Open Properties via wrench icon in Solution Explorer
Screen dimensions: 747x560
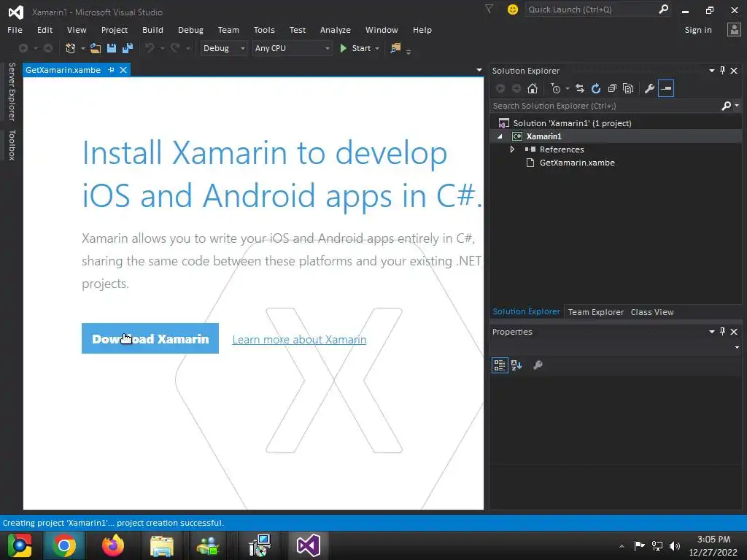click(649, 88)
